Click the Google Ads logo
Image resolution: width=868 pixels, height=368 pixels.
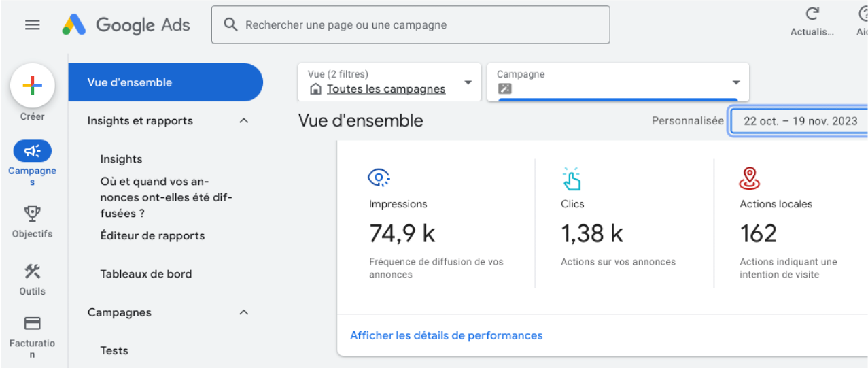click(126, 25)
